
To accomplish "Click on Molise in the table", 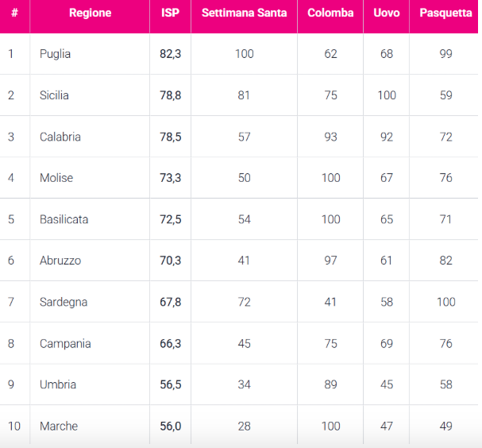I will point(56,178).
